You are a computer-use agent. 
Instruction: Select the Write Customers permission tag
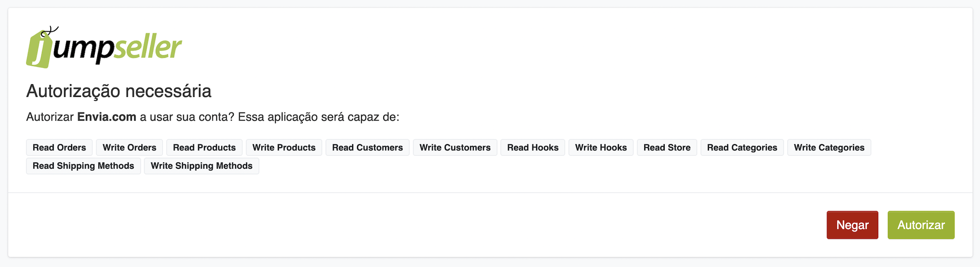coord(455,148)
